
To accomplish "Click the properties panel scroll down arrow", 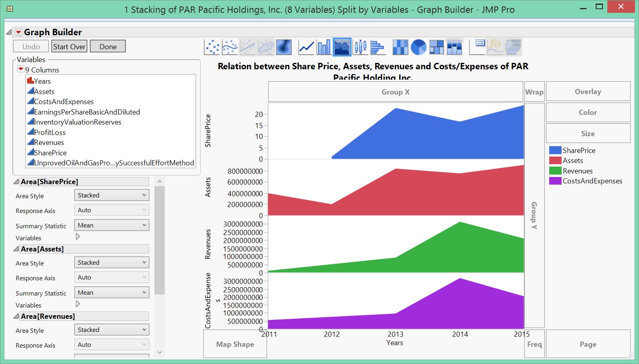I will [160, 352].
